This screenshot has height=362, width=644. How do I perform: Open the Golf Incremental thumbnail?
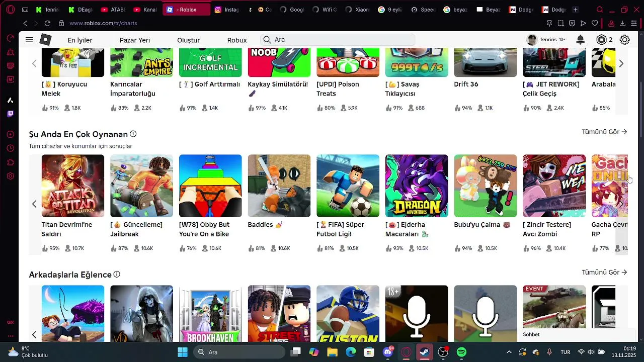[210, 62]
